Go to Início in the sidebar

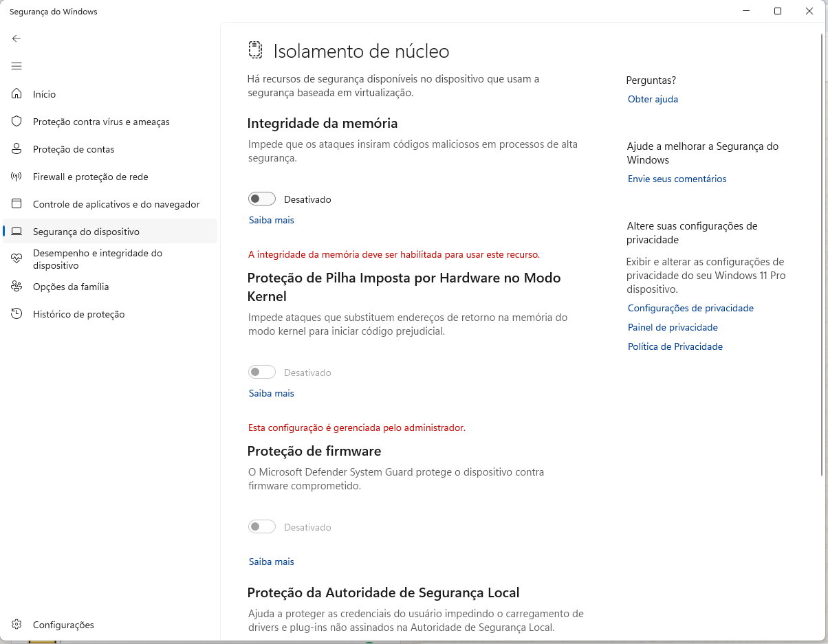coord(110,94)
